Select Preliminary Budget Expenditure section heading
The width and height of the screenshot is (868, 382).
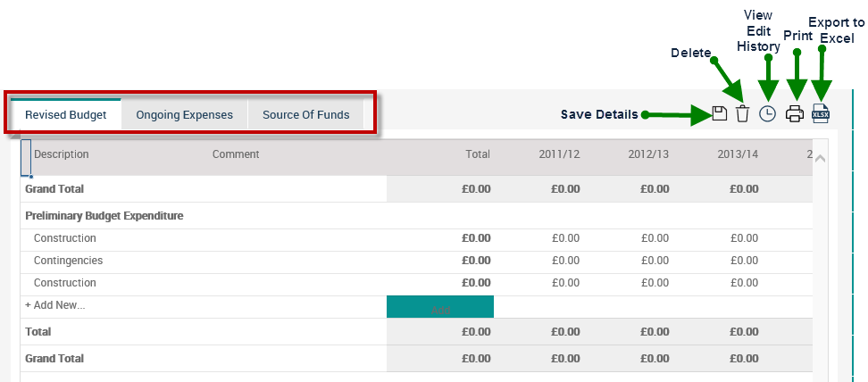104,216
